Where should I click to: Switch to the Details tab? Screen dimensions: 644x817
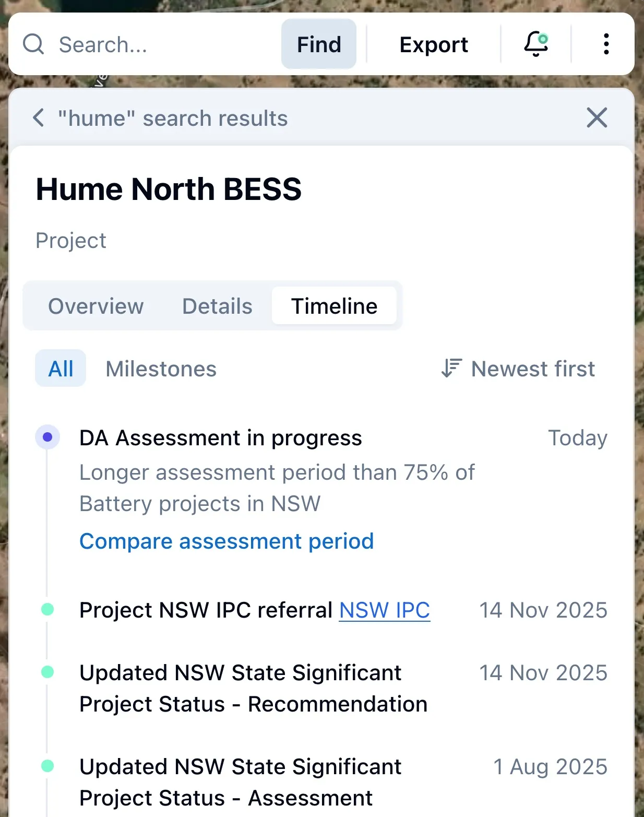pos(217,306)
